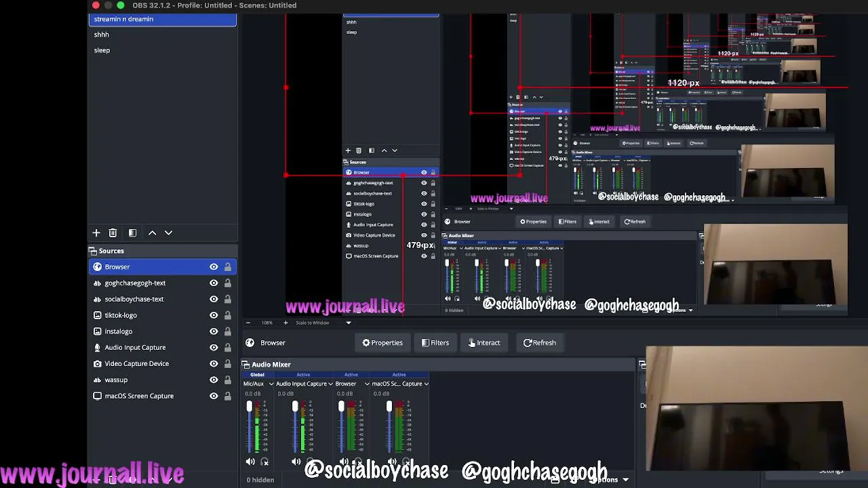Lock the macOS Screen Capture source

click(x=228, y=396)
